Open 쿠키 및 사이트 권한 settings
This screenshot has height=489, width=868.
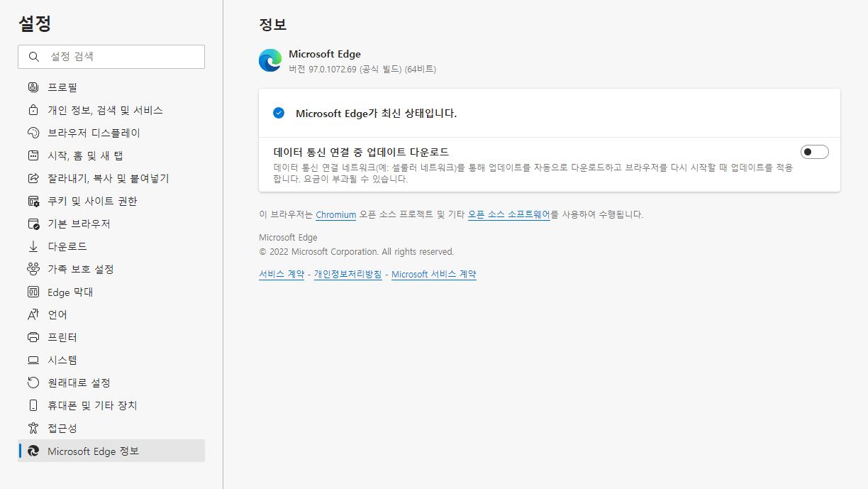[x=111, y=201]
